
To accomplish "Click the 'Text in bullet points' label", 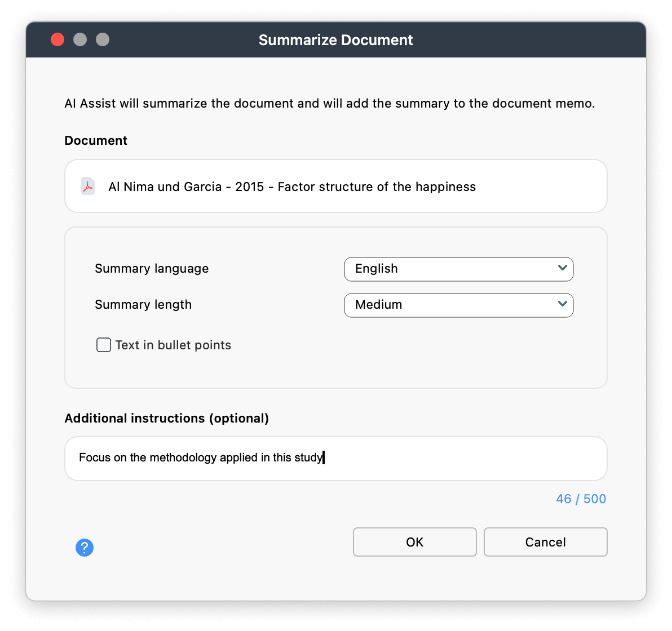I will [173, 345].
